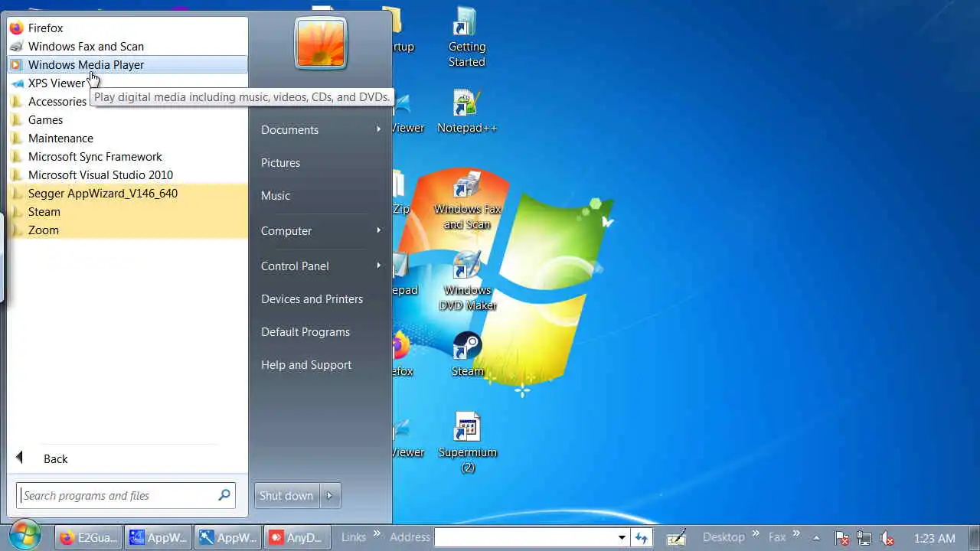Click the muted volume tray icon
The width and height of the screenshot is (980, 551).
tap(887, 538)
